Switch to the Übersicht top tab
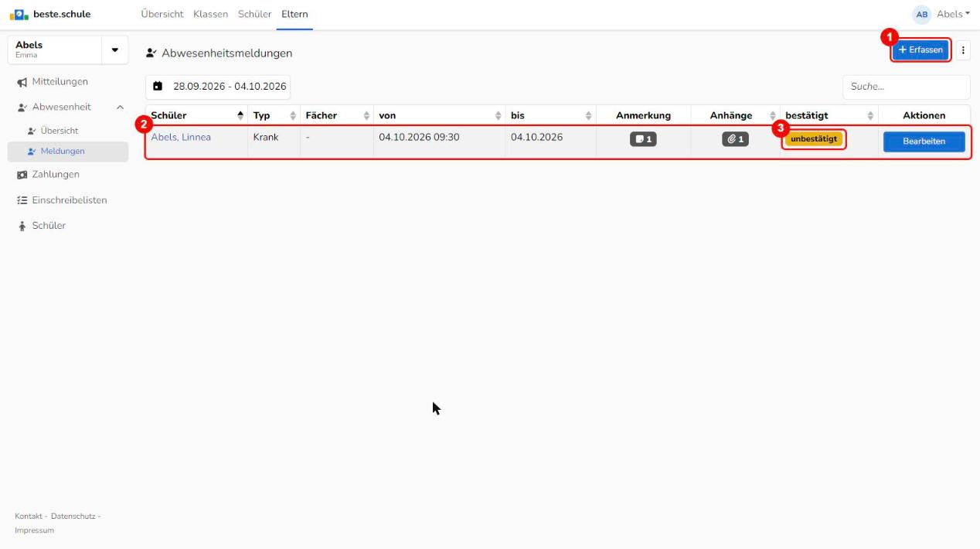980x549 pixels. pos(162,14)
